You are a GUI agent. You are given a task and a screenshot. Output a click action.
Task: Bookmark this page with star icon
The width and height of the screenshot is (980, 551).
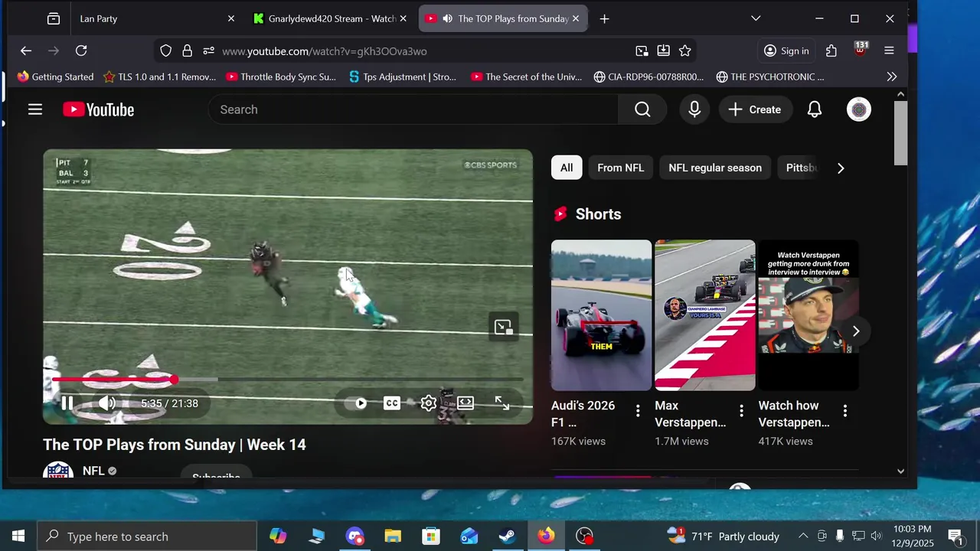pyautogui.click(x=685, y=51)
